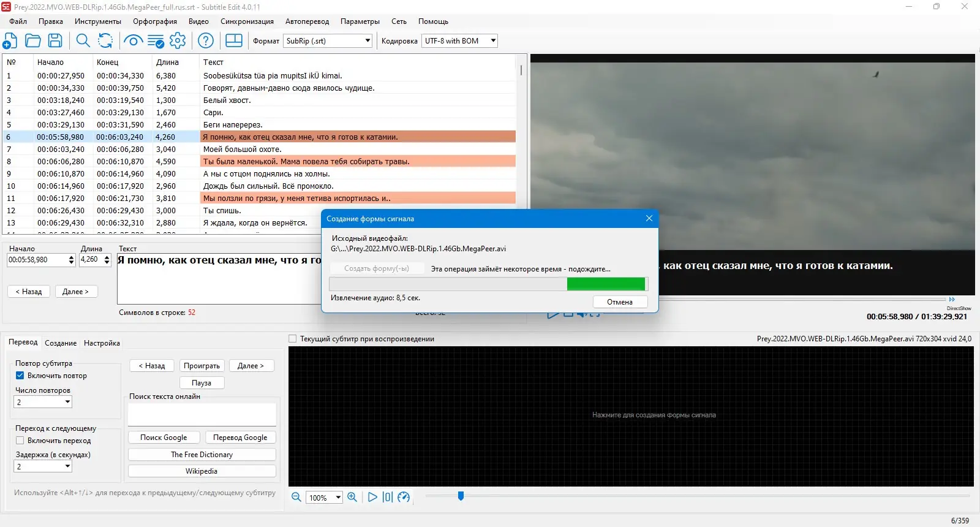Click the Поиск текста онлайн input field
The width and height of the screenshot is (980, 527).
(202, 414)
